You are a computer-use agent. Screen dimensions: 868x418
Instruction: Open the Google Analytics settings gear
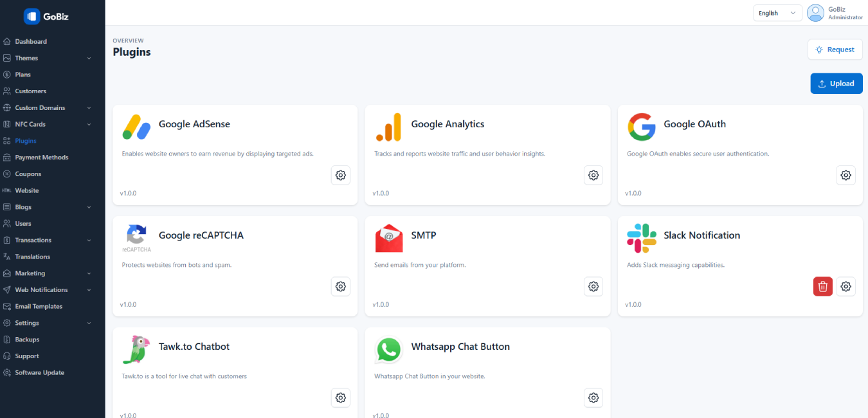tap(593, 175)
